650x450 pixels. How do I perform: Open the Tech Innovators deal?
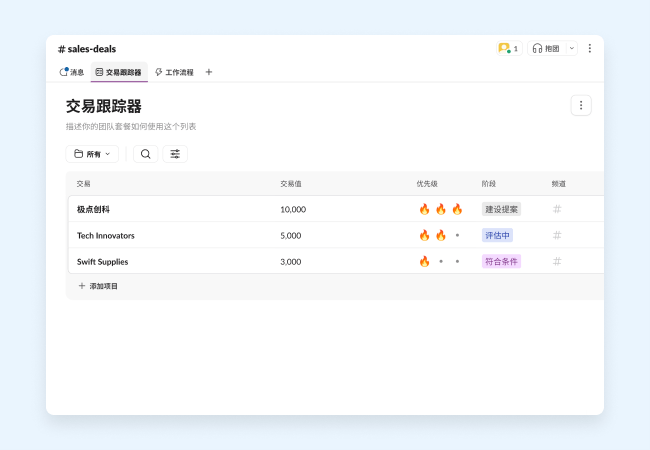pos(105,235)
